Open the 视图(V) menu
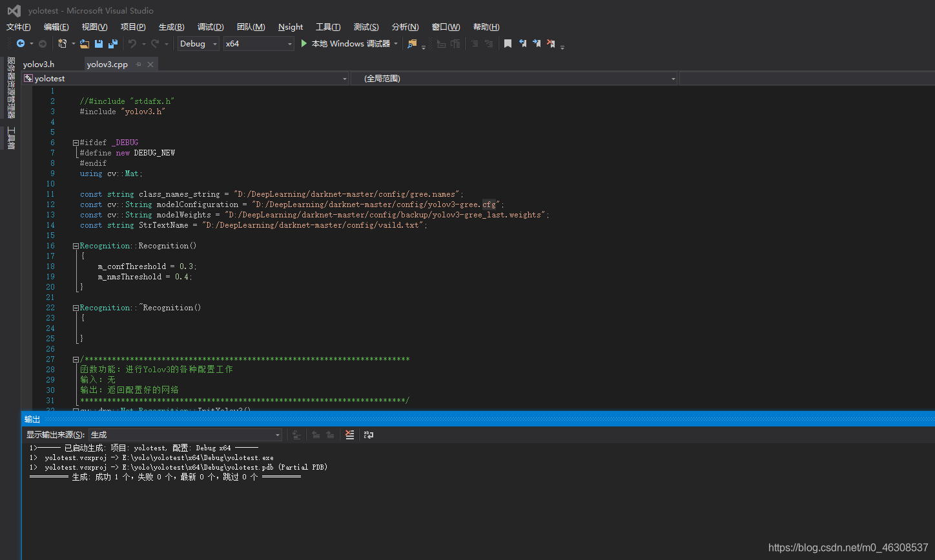 point(94,27)
